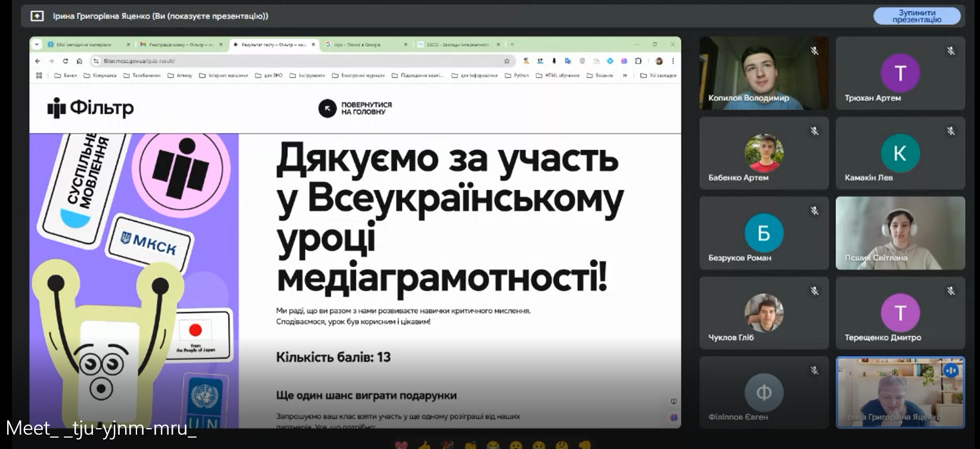This screenshot has height=449, width=980.
Task: Expand the tab search dropdown arrow
Action: [x=37, y=44]
